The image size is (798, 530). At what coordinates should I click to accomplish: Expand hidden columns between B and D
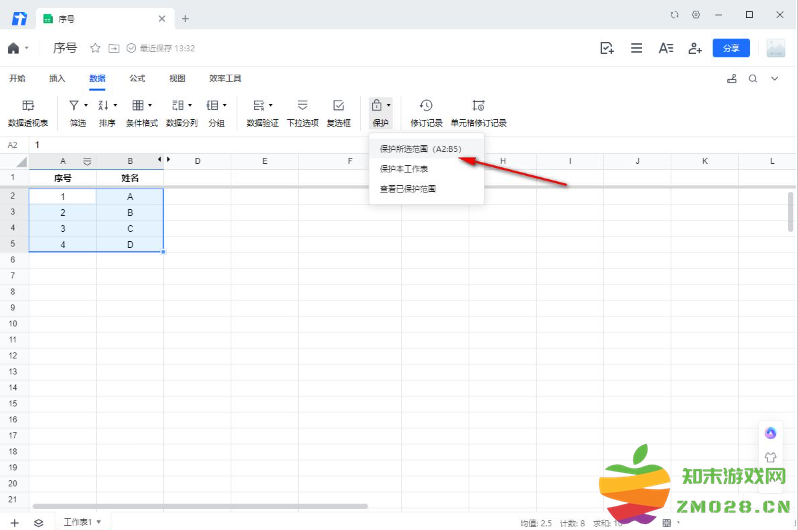click(167, 160)
